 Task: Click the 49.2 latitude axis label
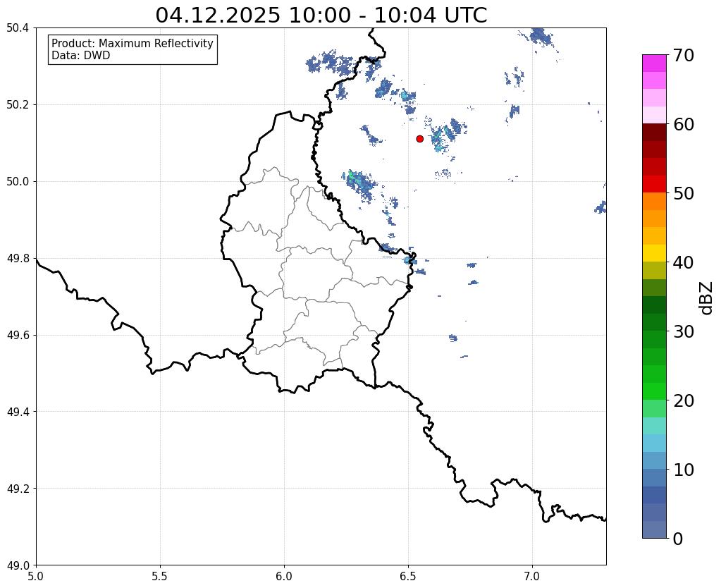tap(18, 489)
